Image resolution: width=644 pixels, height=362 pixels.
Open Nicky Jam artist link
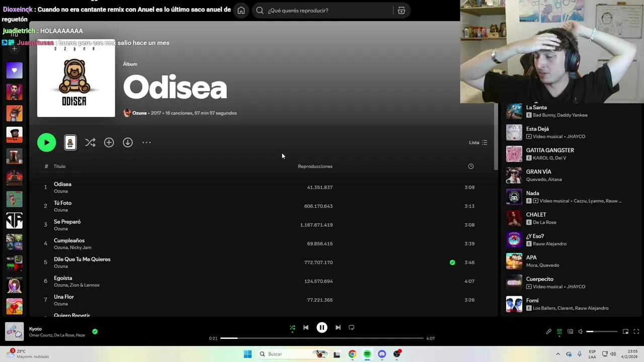coord(80,247)
